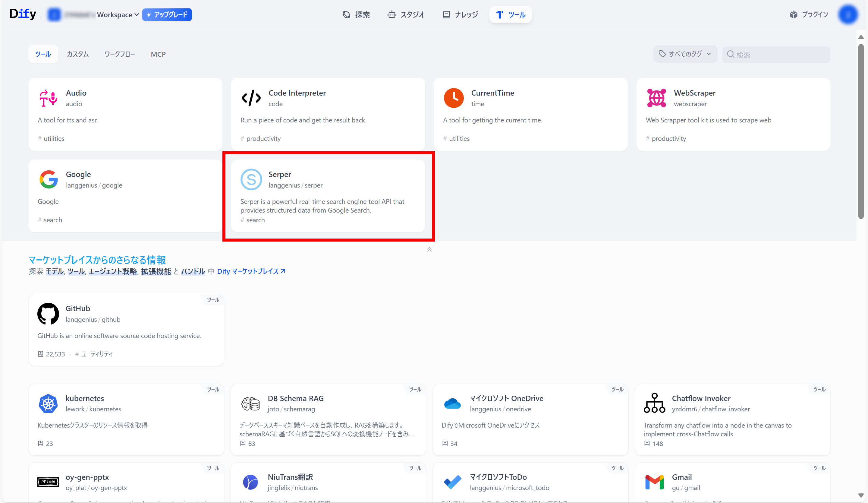Click the Code Interpreter icon
The image size is (868, 503).
[251, 98]
